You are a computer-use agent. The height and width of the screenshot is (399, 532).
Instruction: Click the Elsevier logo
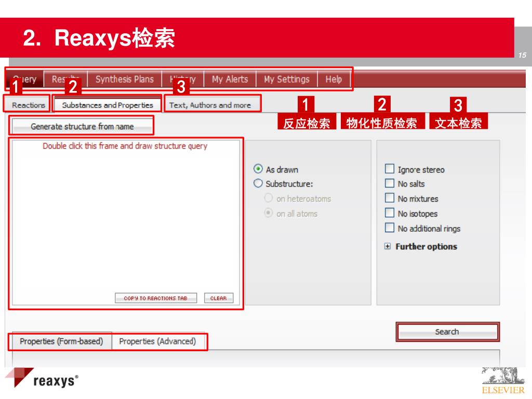[503, 381]
